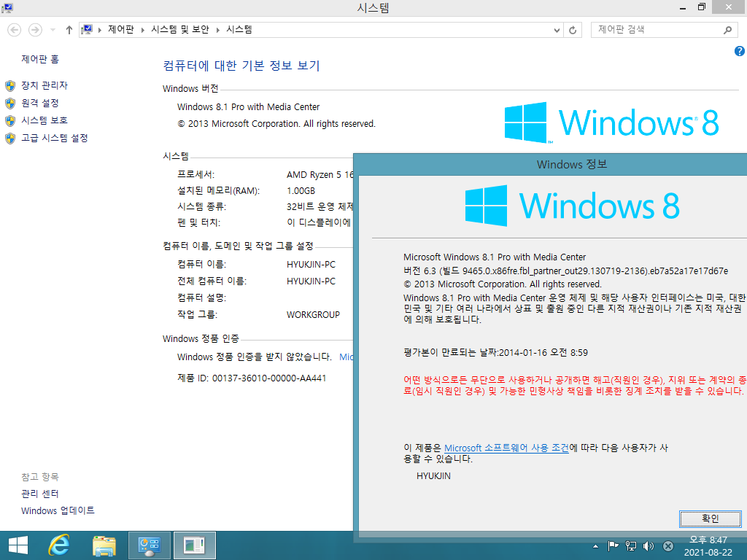Open 고급 시스템 설정 in the sidebar
747x560 pixels.
tap(54, 138)
